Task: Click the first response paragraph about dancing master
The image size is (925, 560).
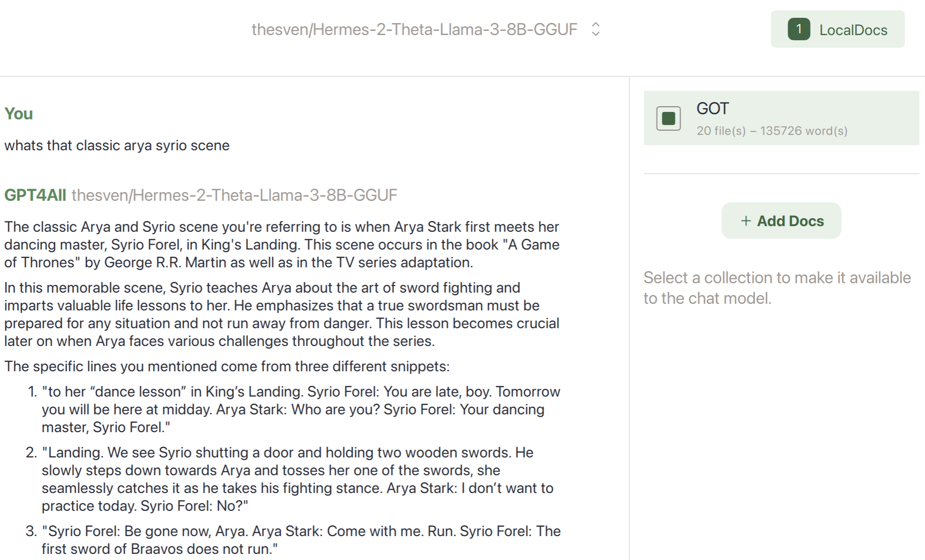Action: (x=281, y=244)
